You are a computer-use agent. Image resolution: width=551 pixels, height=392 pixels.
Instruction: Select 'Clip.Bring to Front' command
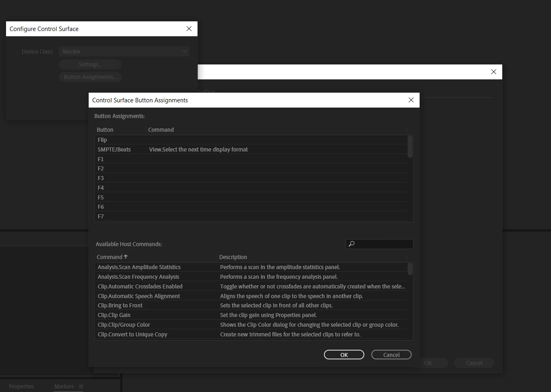(x=120, y=305)
